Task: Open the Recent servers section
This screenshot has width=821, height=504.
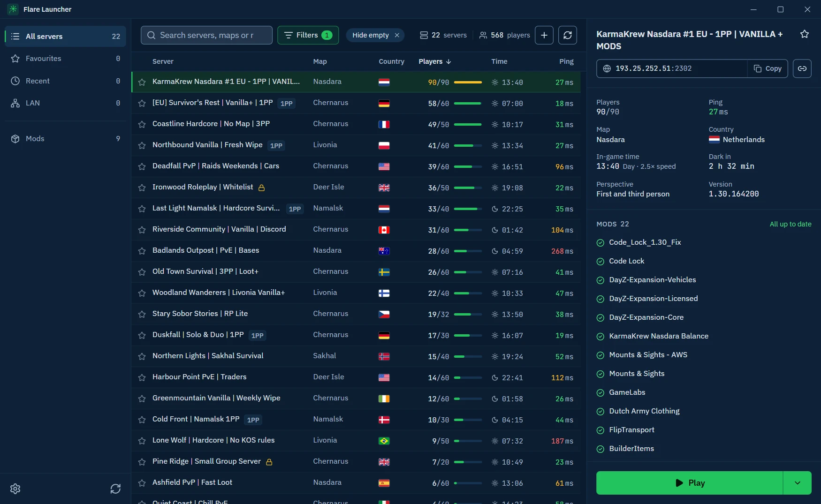Action: 65,81
